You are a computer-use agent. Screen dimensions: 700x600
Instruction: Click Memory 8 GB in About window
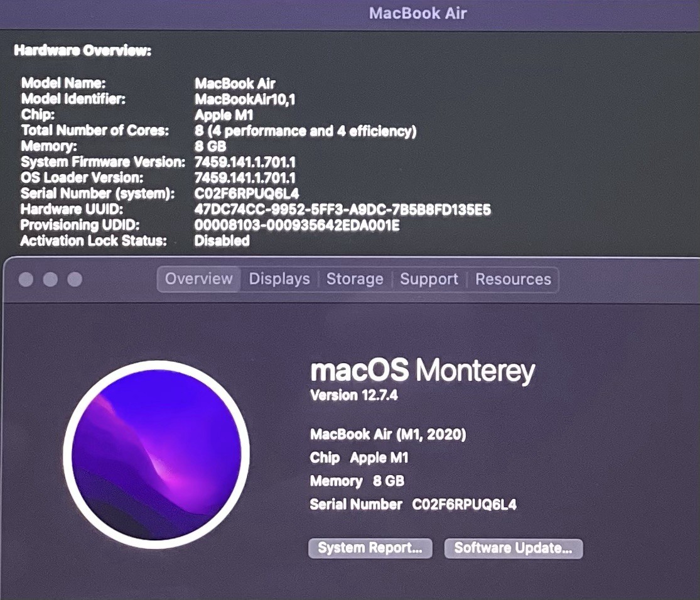(x=357, y=481)
